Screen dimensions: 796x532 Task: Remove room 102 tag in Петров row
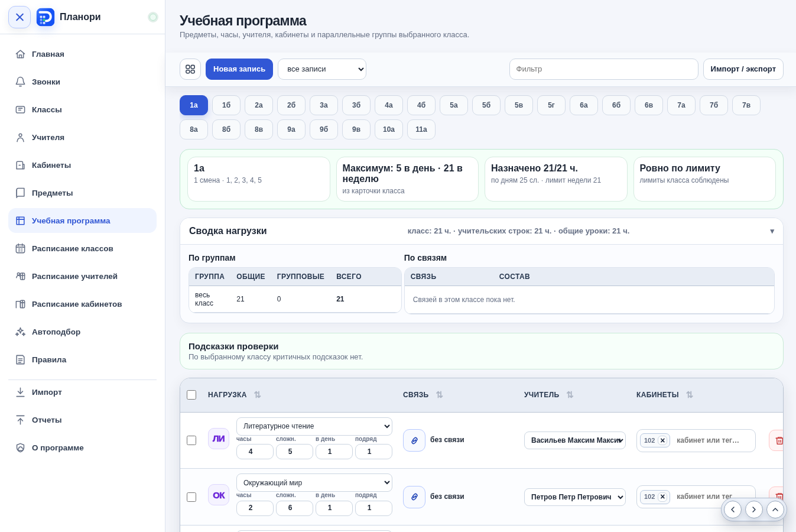(662, 497)
